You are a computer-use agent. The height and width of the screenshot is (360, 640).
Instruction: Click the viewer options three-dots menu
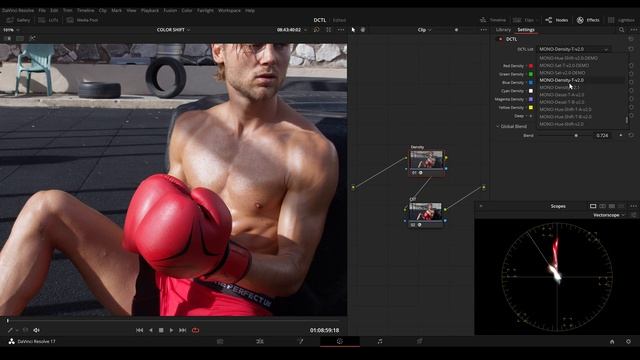[x=341, y=30]
